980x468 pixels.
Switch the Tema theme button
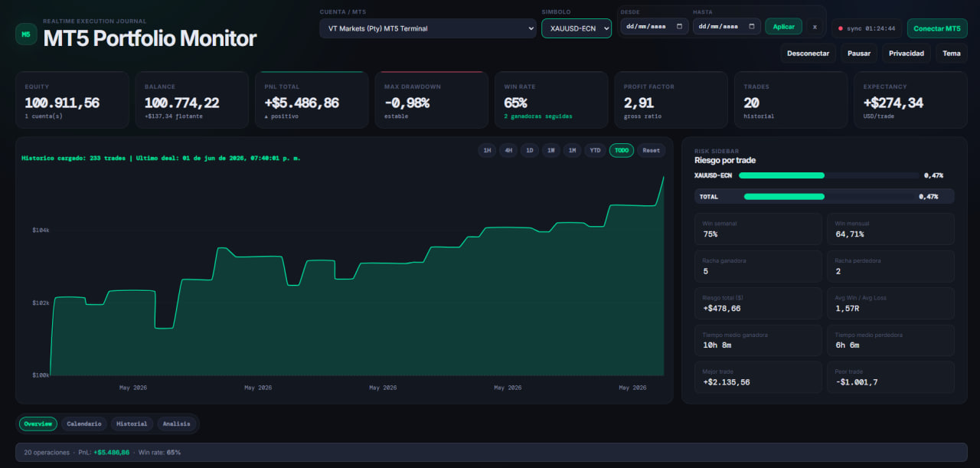[x=952, y=53]
